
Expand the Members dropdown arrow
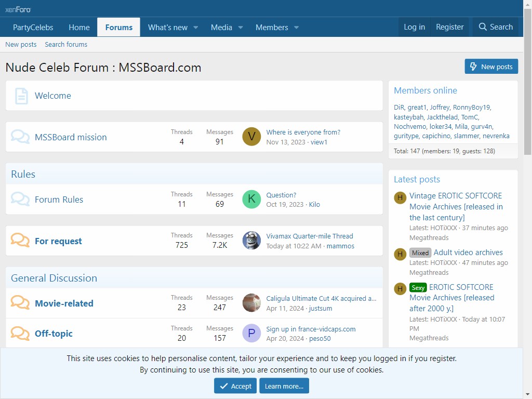pos(296,28)
